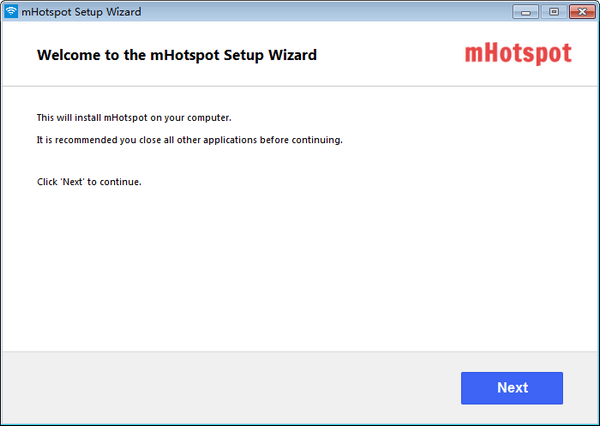Minimize the setup wizard window
Viewport: 600px width, 426px height.
pyautogui.click(x=526, y=11)
